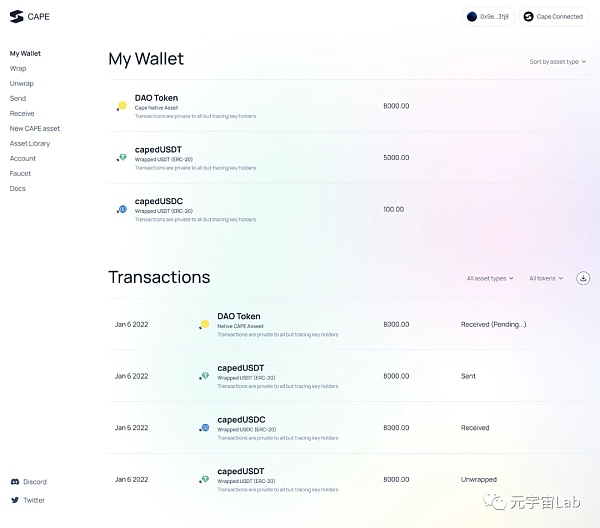
Task: Click the download transactions icon
Action: pos(583,278)
